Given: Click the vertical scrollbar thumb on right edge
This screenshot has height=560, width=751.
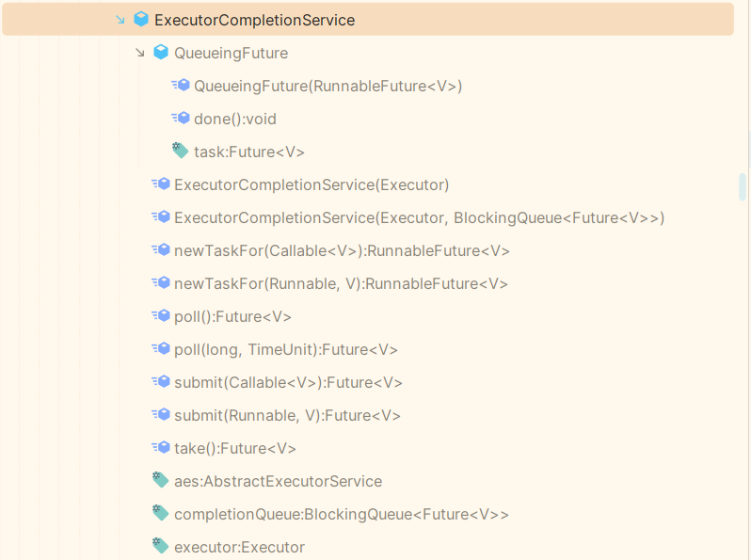Looking at the screenshot, I should pyautogui.click(x=743, y=186).
